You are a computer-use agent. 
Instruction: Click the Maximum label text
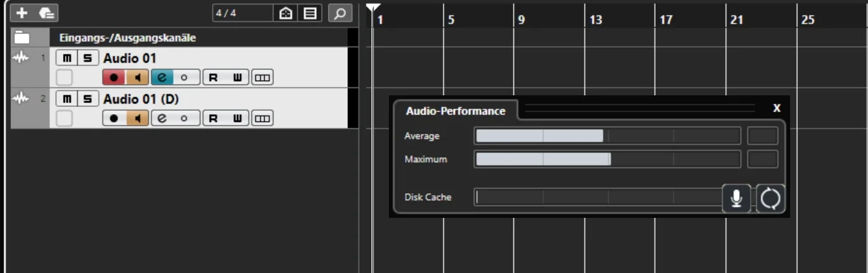[x=426, y=159]
